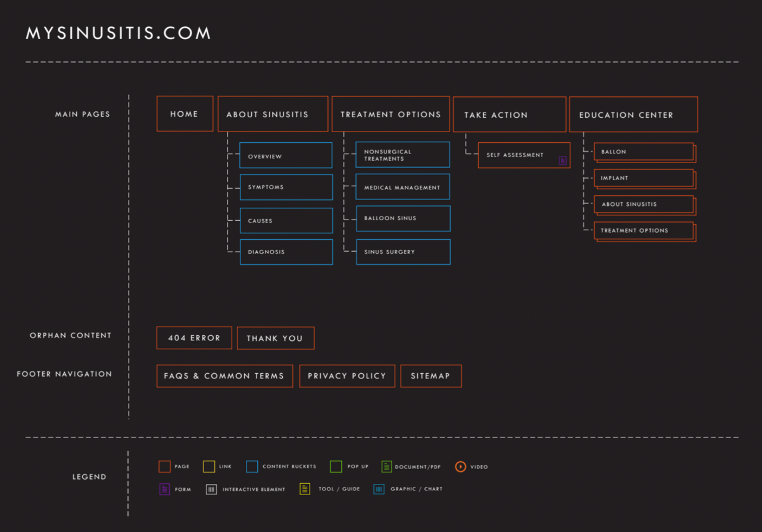Open the Implant page stack
762x532 pixels.
click(x=645, y=179)
